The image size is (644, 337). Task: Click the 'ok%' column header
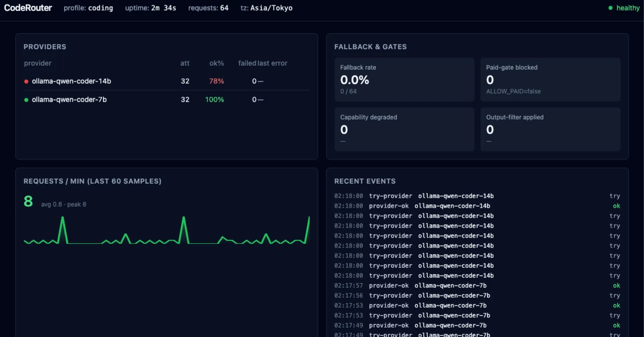pyautogui.click(x=217, y=63)
